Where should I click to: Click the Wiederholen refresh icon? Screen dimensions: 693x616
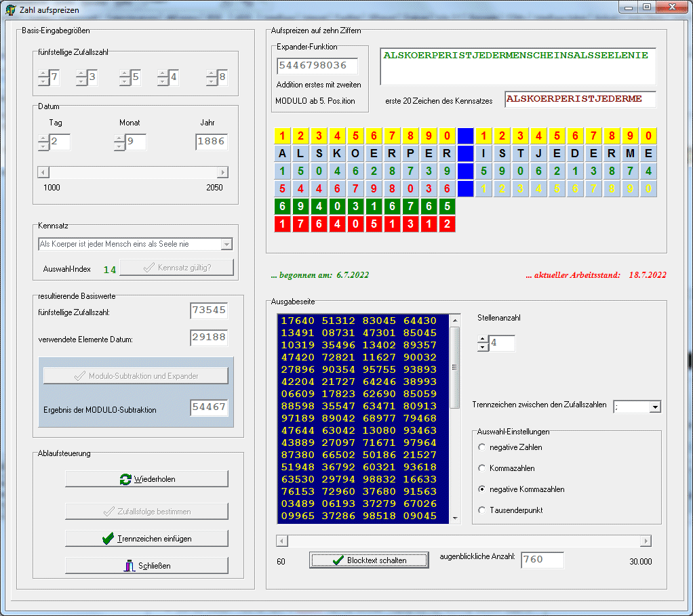click(125, 479)
